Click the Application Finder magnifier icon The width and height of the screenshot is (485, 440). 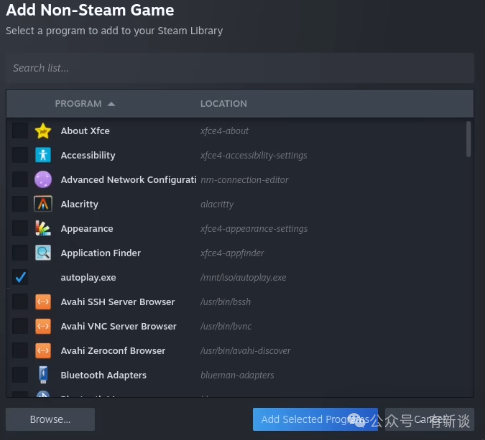(x=43, y=253)
